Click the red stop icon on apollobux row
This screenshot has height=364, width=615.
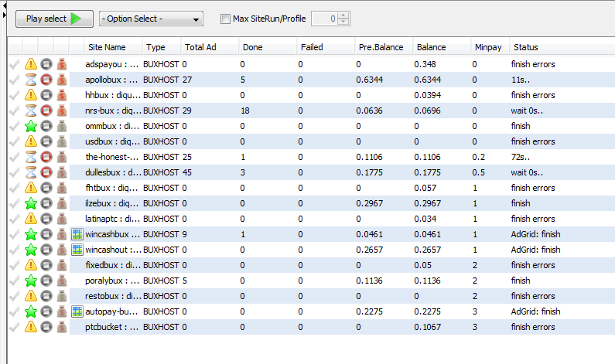click(x=46, y=80)
